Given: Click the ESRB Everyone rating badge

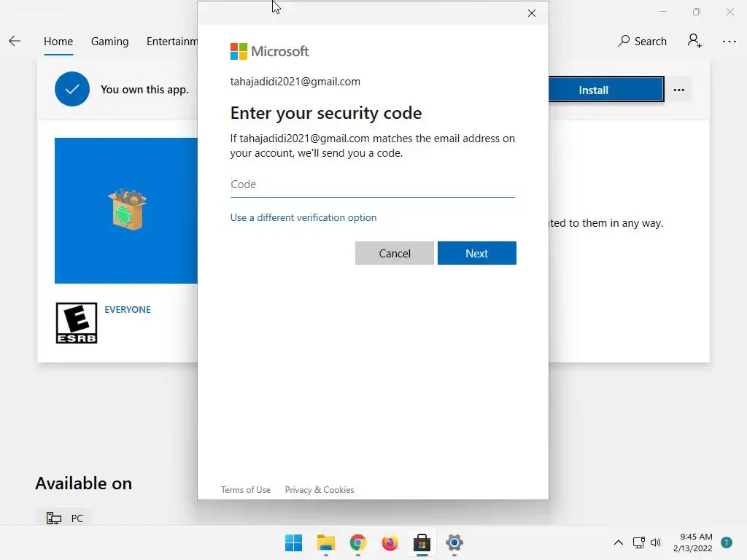Looking at the screenshot, I should (76, 323).
